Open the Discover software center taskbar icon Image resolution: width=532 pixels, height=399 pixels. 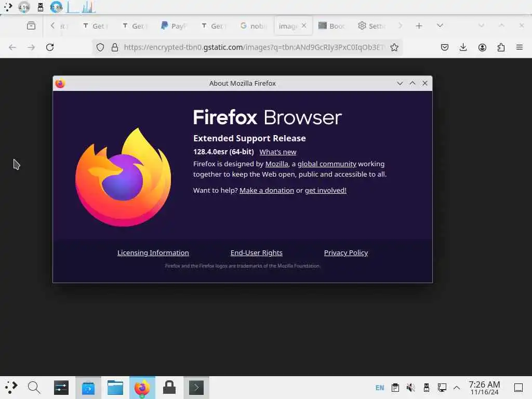tap(88, 388)
